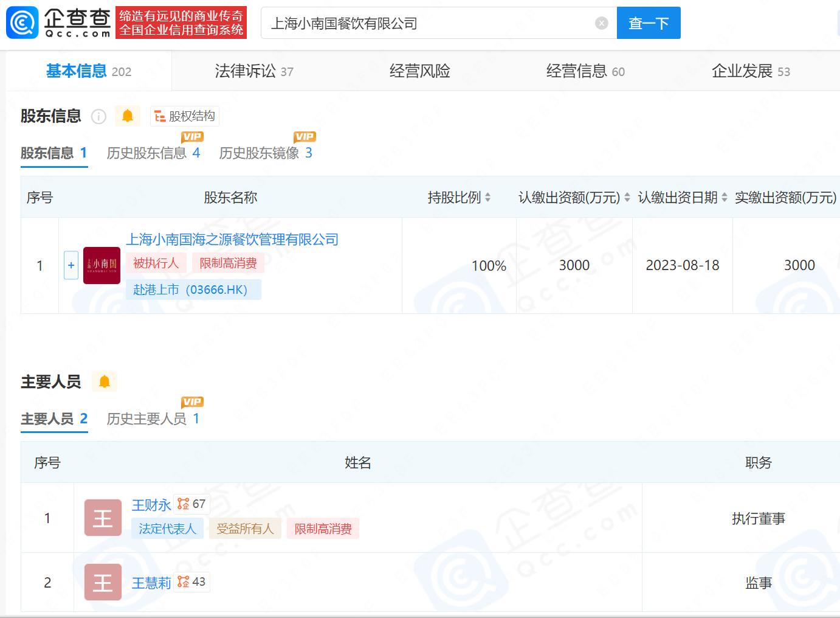The width and height of the screenshot is (840, 618).
Task: Open the 股权结构 chart
Action: coord(185,116)
